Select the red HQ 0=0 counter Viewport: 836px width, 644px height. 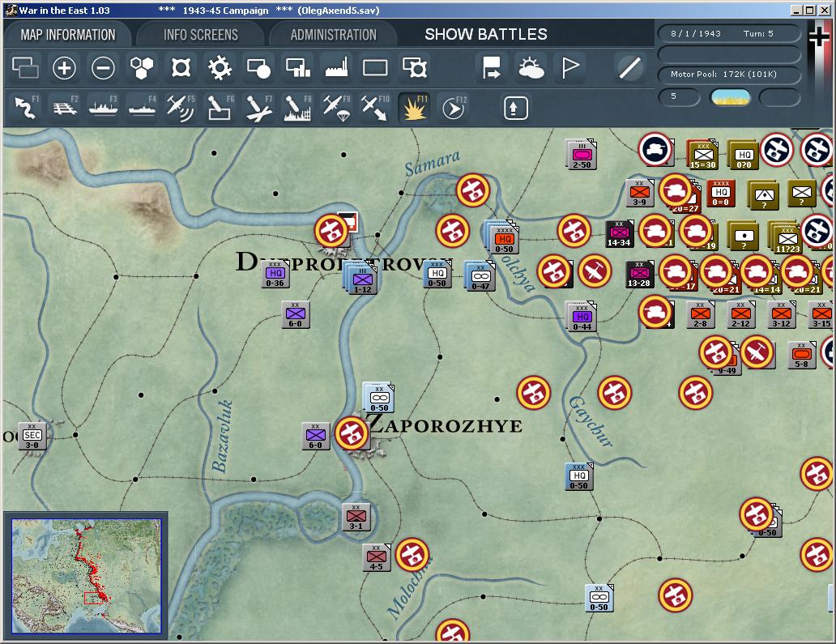pos(721,193)
